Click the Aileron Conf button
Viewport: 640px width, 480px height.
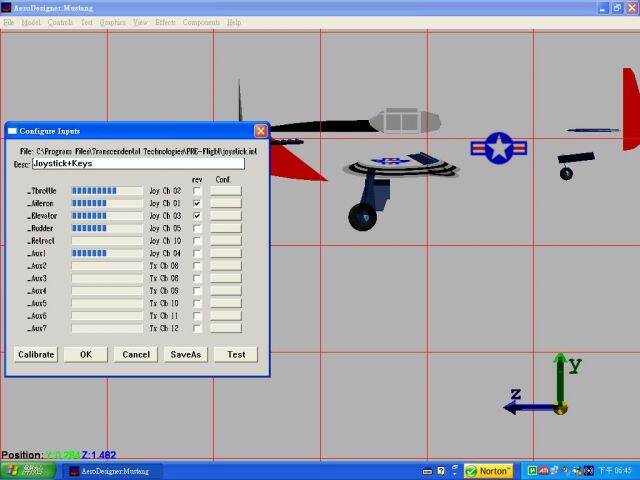click(226, 203)
